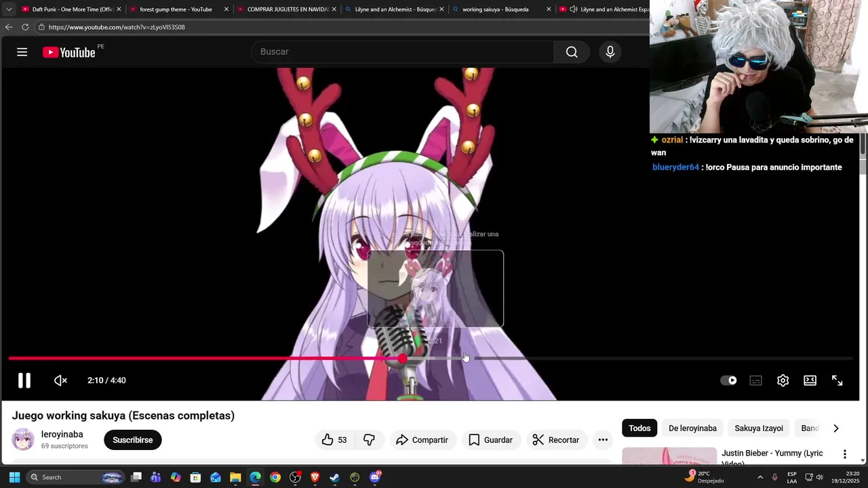868x488 pixels.
Task: Open Google Chrome from the taskbar
Action: (x=275, y=477)
